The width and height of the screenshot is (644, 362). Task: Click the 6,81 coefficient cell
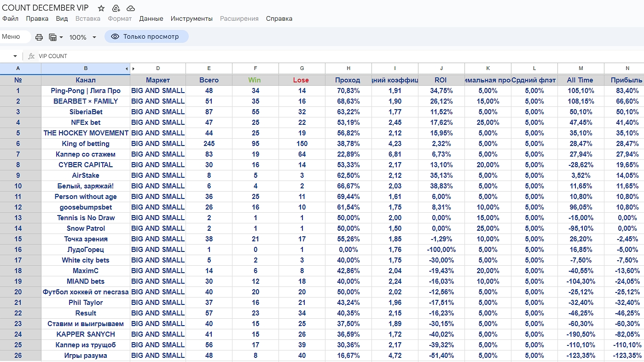click(395, 154)
